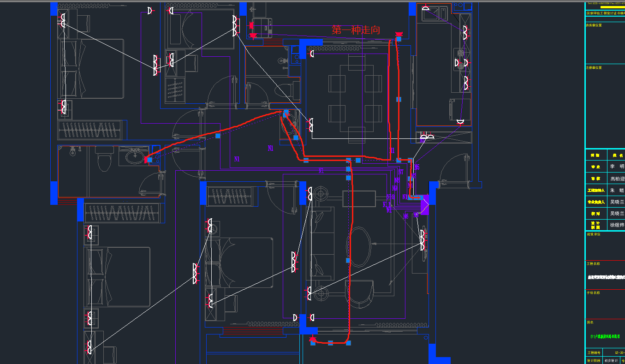Click the name 高柏迎 in the title block
The image size is (625, 364).
pyautogui.click(x=617, y=179)
